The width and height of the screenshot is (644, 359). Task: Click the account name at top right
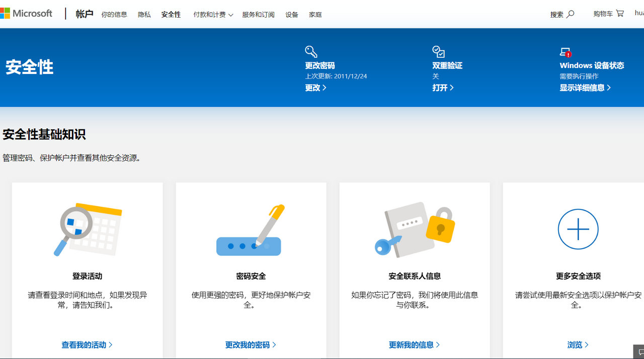pyautogui.click(x=640, y=14)
